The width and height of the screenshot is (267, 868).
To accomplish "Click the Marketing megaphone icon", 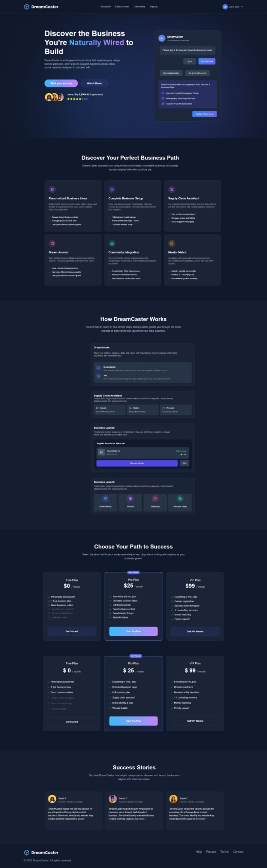I will pyautogui.click(x=155, y=499).
